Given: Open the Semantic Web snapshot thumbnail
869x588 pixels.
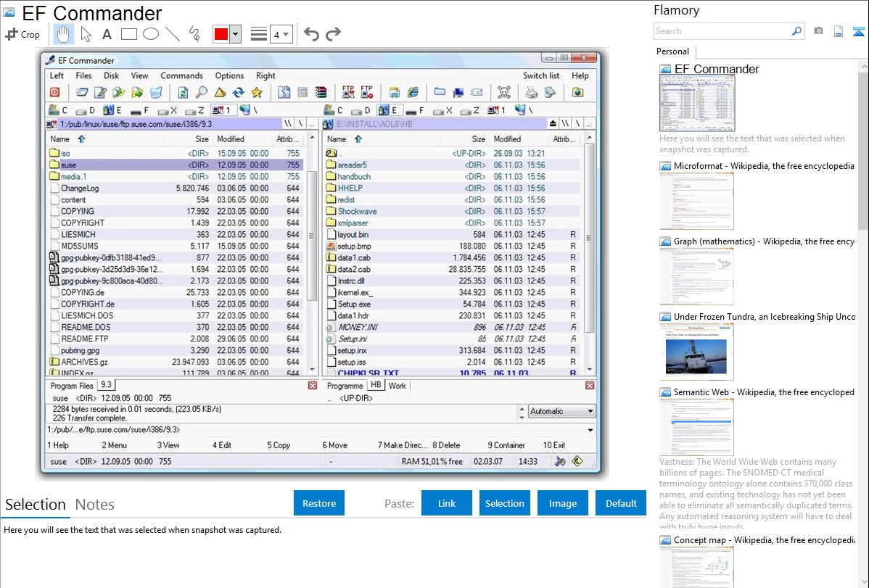Looking at the screenshot, I should tap(696, 427).
